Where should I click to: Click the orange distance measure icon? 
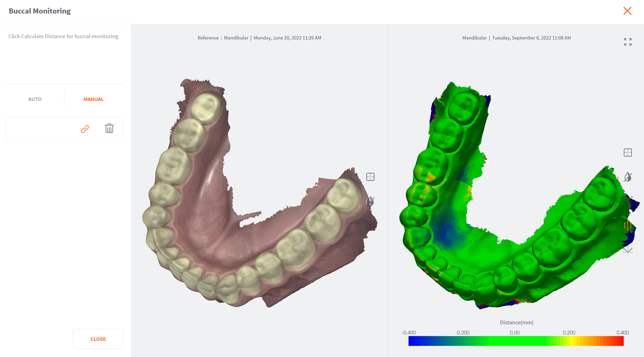point(628,225)
